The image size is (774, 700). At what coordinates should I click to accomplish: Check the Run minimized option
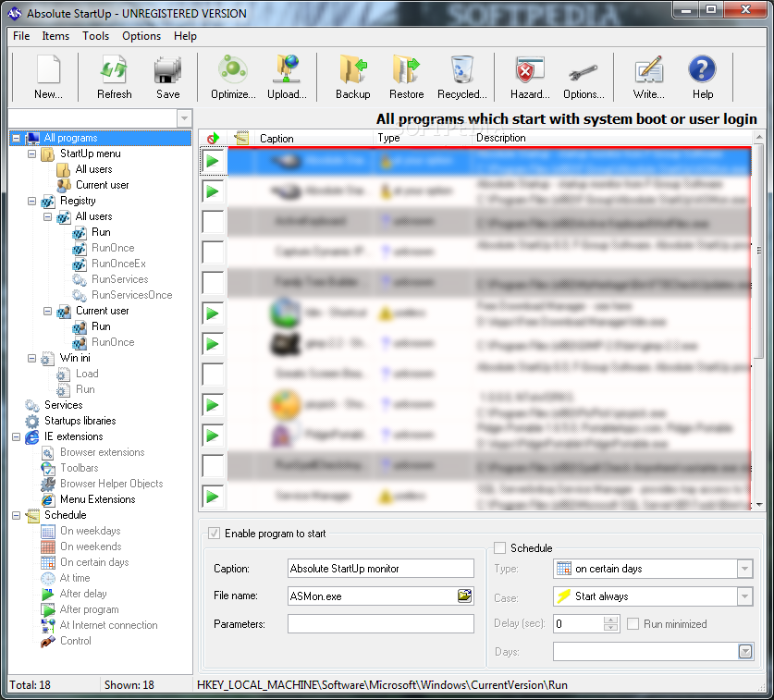[x=633, y=623]
